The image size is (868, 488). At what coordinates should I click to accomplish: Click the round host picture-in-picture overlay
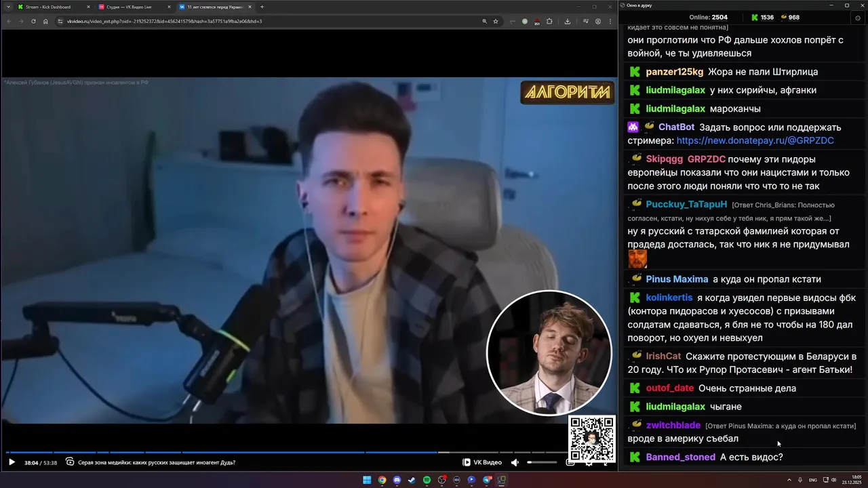pyautogui.click(x=549, y=352)
